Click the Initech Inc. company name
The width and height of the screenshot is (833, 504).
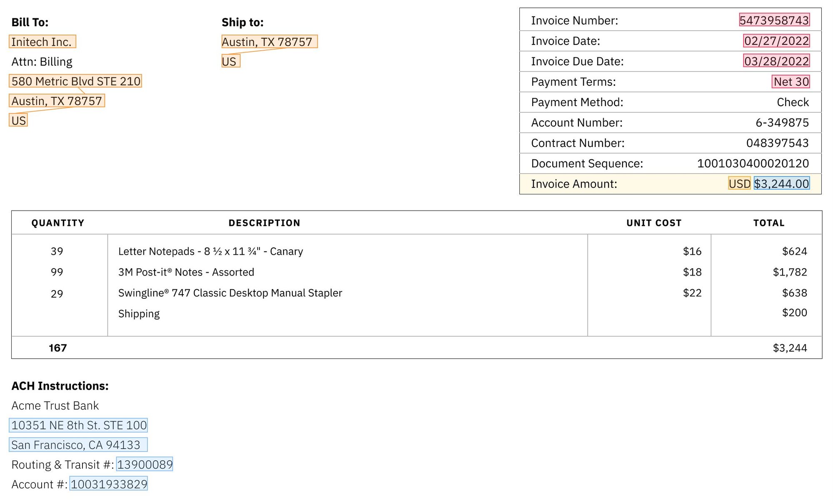point(42,42)
